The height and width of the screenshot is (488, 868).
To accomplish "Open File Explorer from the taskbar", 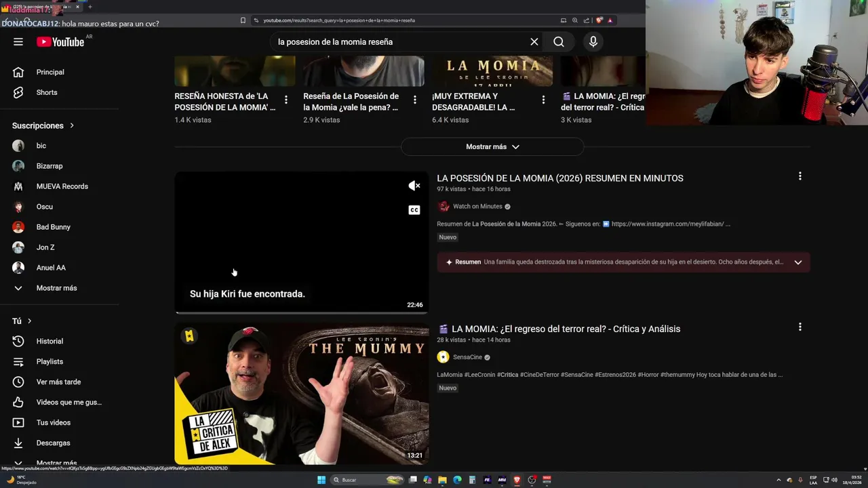I will point(442,480).
